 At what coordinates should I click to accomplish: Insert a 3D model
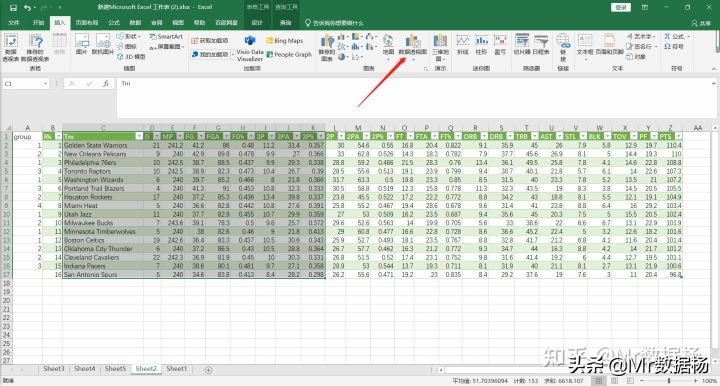(131, 56)
